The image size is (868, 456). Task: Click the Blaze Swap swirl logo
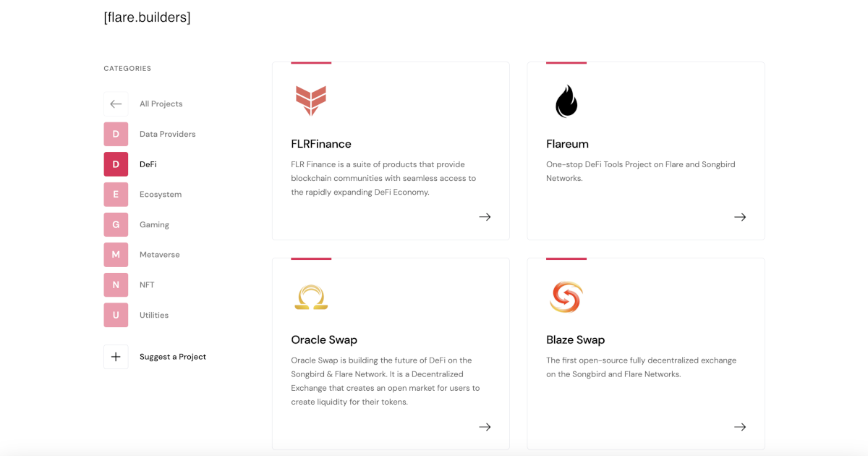(566, 295)
